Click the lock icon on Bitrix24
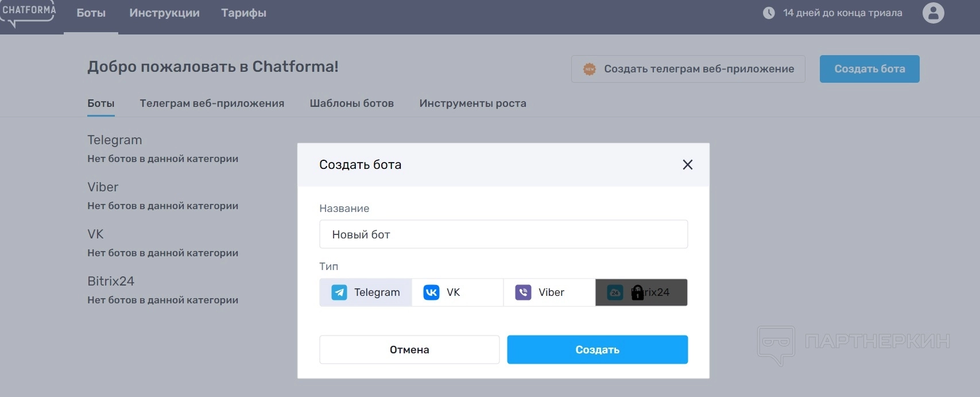Viewport: 980px width, 397px height. [x=637, y=292]
